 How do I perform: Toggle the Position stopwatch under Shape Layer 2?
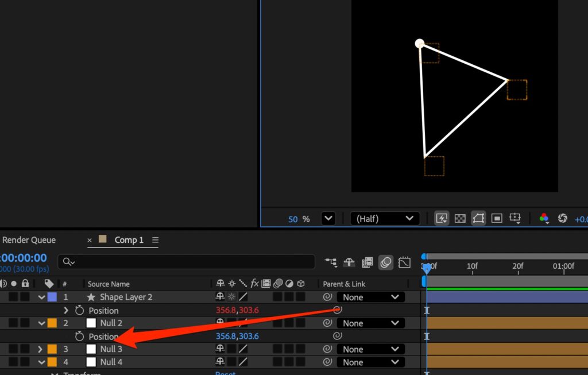[x=80, y=311]
